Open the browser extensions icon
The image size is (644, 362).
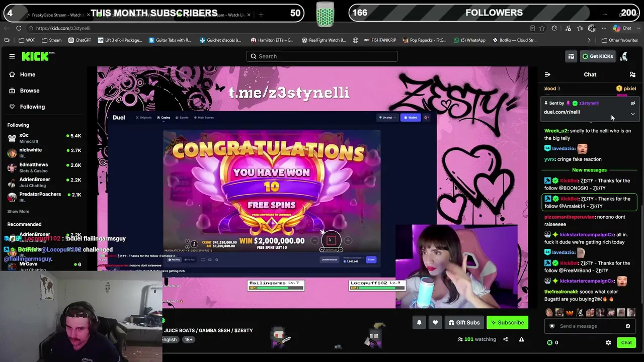[x=554, y=28]
